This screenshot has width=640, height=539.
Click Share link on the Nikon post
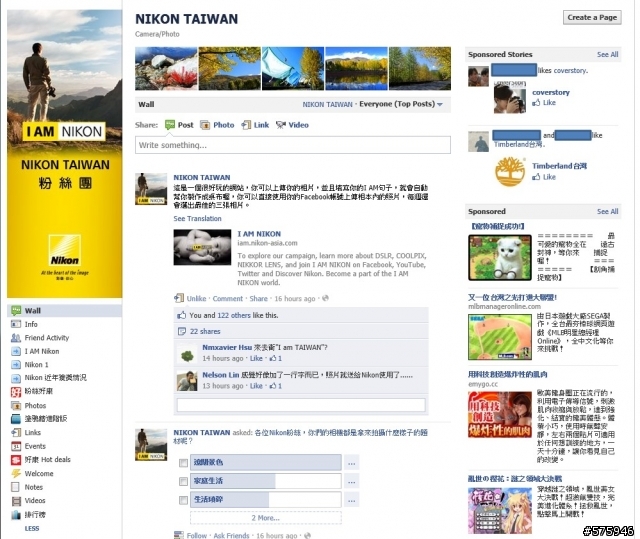258,298
